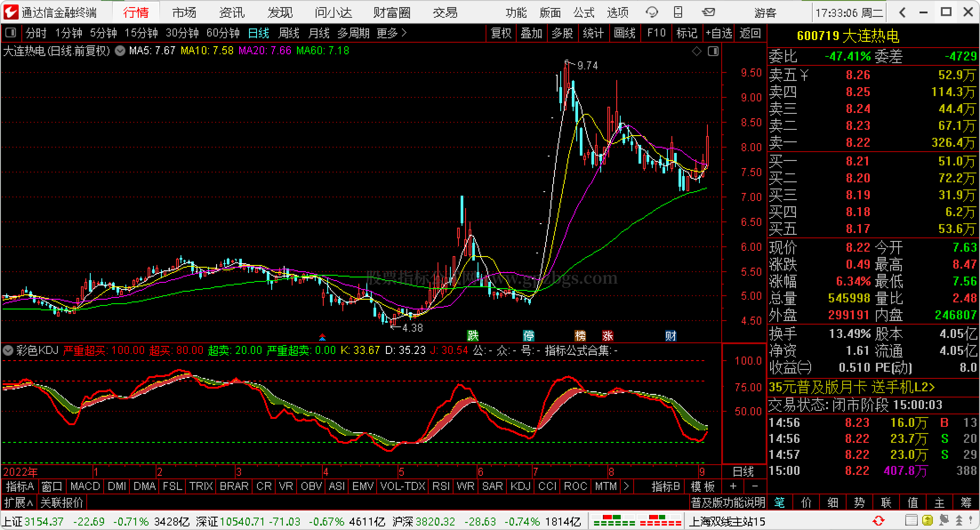This screenshot has height=530, width=980.
Task: Open the red 涨 event marker
Action: (607, 336)
